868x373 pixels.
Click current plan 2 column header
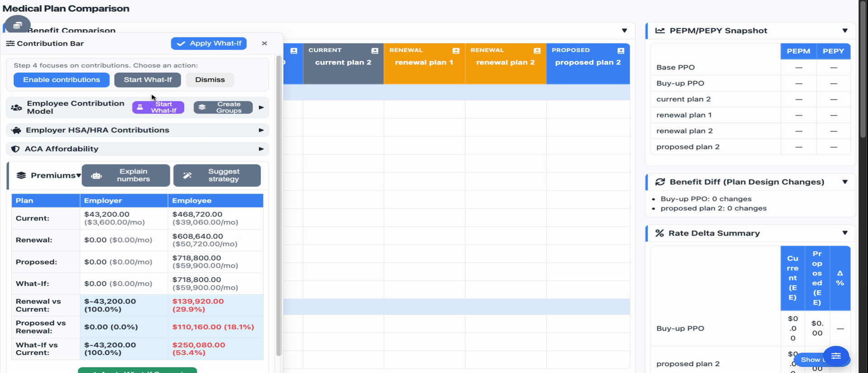tap(343, 63)
